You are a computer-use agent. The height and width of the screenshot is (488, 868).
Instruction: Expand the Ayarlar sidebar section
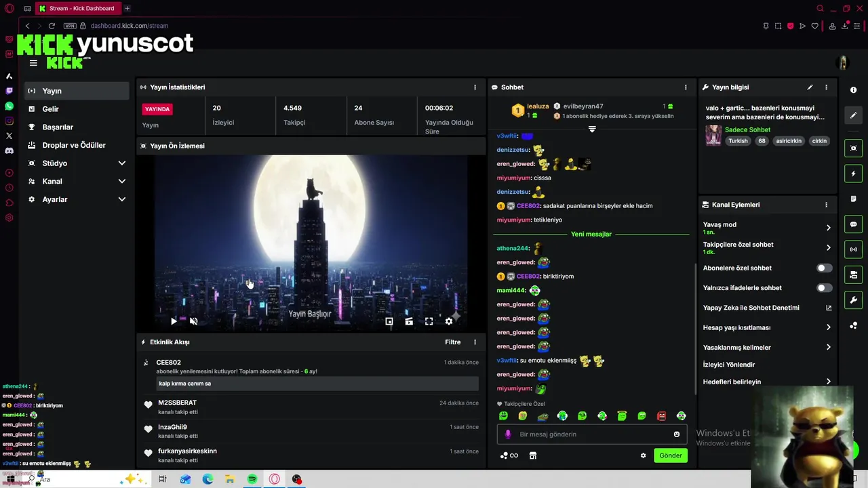(x=122, y=199)
